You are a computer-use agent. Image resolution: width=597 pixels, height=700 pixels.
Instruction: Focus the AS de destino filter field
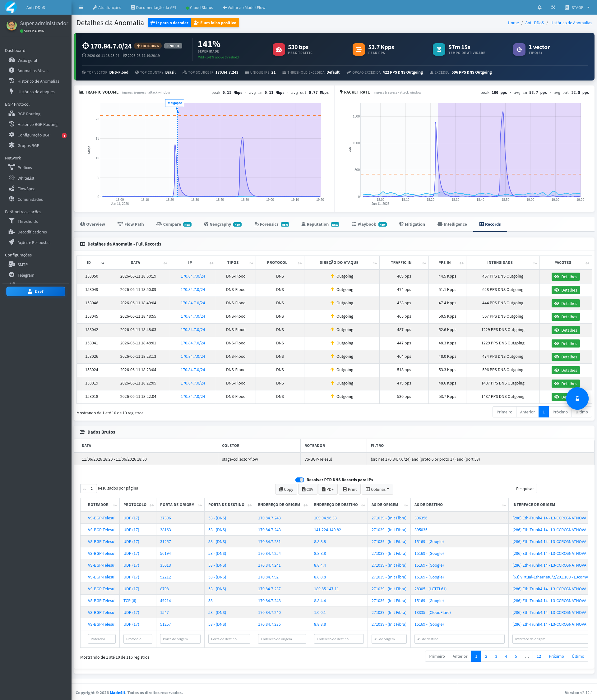(x=459, y=639)
